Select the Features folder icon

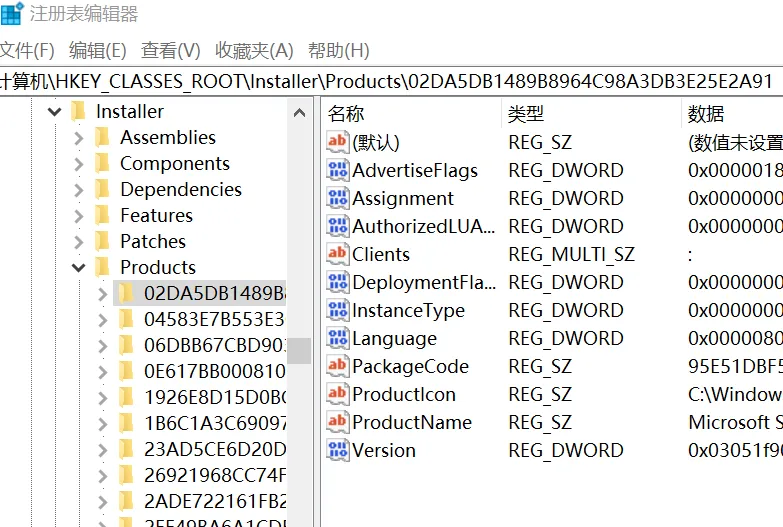[x=102, y=215]
